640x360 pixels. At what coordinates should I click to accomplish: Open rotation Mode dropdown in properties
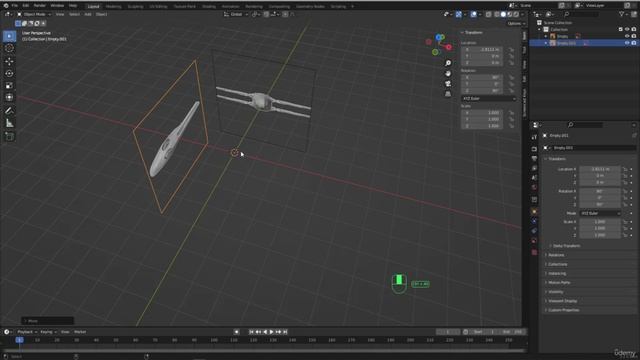point(600,213)
